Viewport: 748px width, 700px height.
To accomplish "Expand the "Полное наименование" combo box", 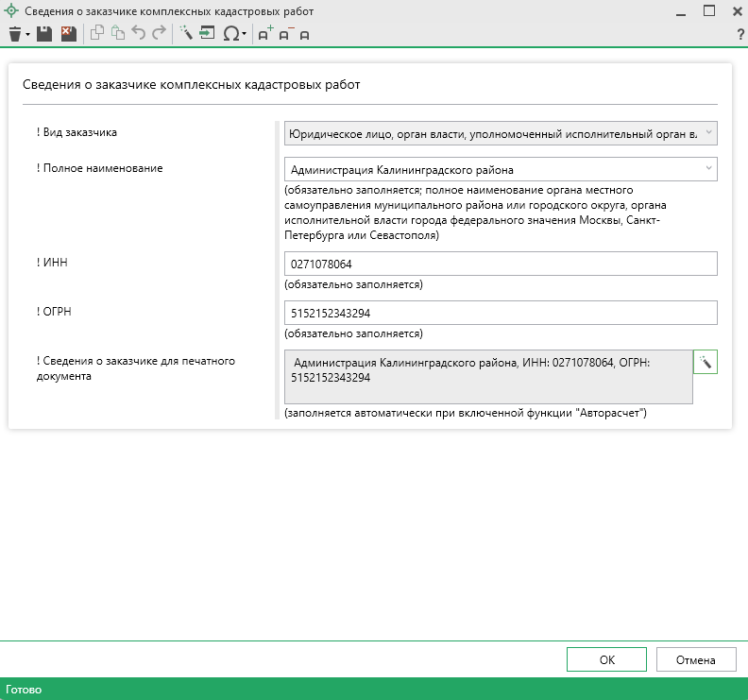I will click(x=708, y=169).
